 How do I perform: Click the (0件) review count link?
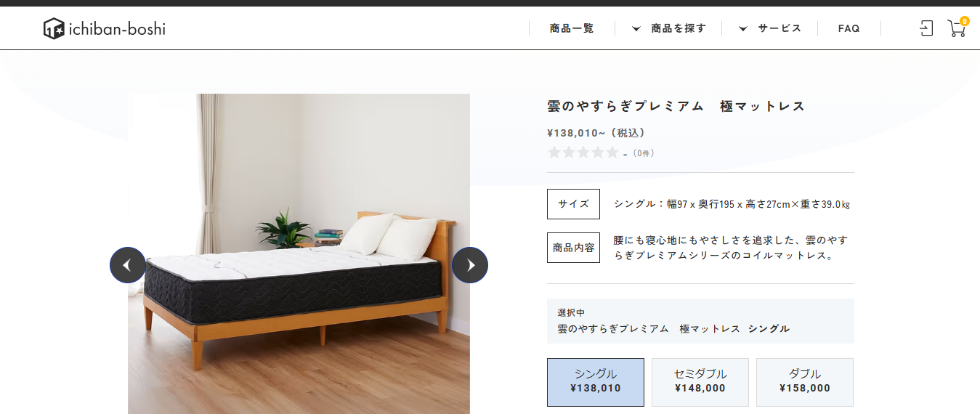(x=643, y=153)
